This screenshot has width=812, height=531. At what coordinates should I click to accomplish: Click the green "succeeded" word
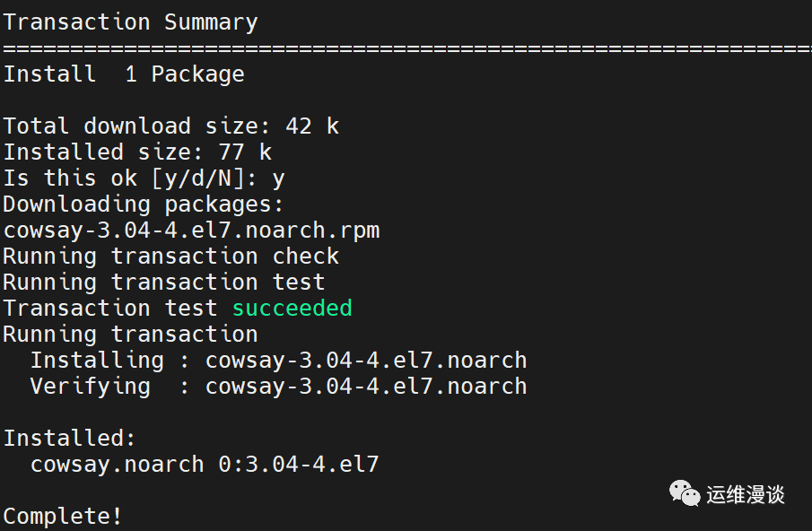click(x=292, y=309)
